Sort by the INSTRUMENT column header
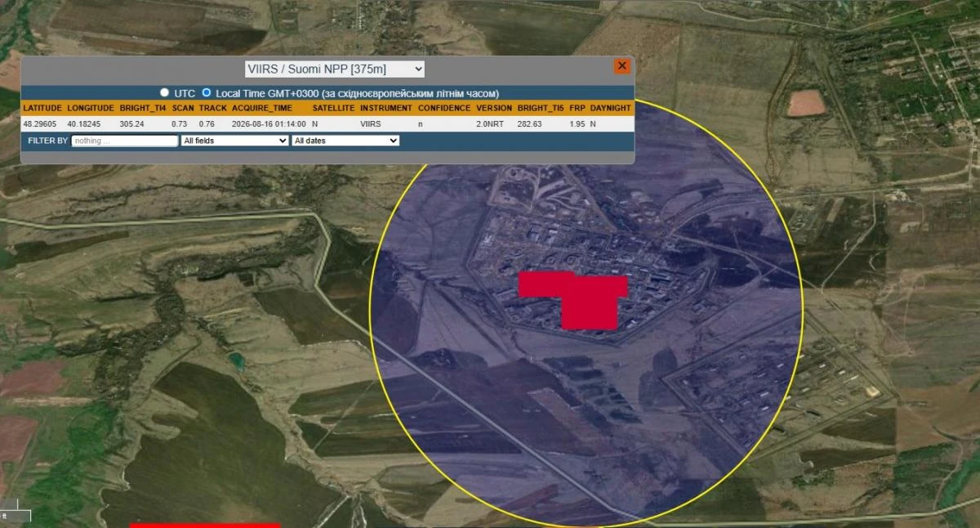The height and width of the screenshot is (528, 980). (386, 108)
